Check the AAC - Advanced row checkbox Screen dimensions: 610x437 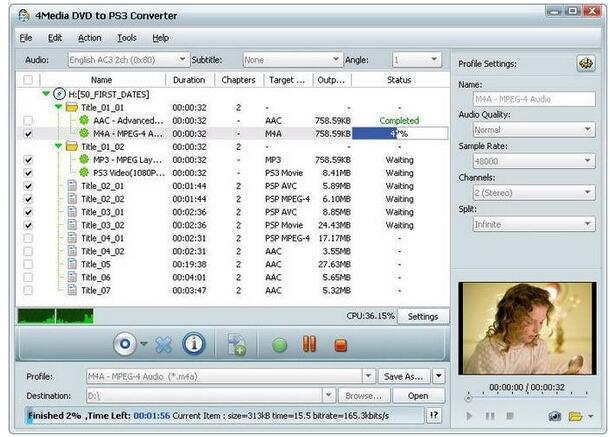click(28, 120)
